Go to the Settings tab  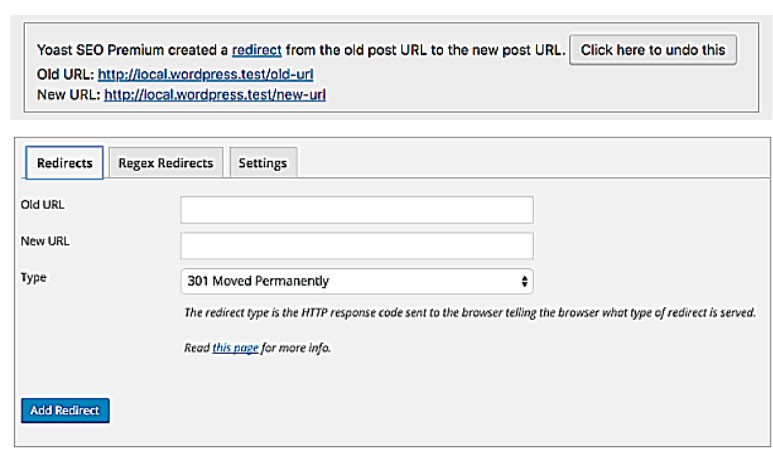click(262, 164)
